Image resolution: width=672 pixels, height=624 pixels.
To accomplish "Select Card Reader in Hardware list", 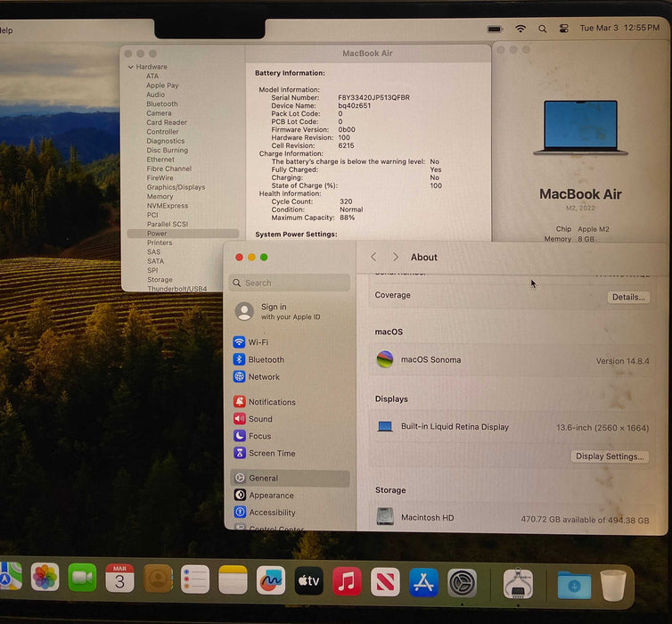I will 167,123.
